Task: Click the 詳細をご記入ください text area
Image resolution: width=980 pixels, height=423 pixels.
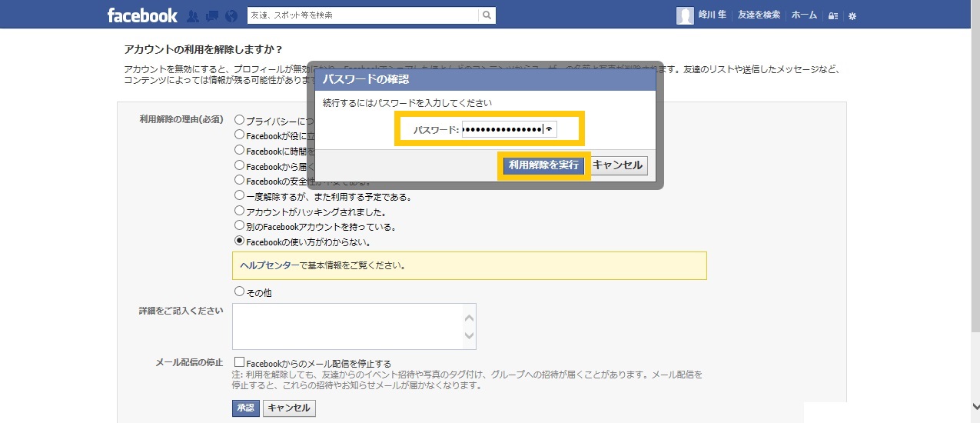Action: (354, 326)
